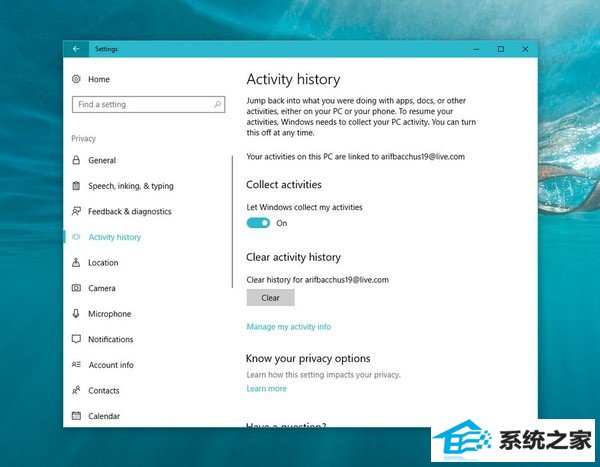
Task: Click the Notifications speech bubble icon
Action: coord(76,339)
